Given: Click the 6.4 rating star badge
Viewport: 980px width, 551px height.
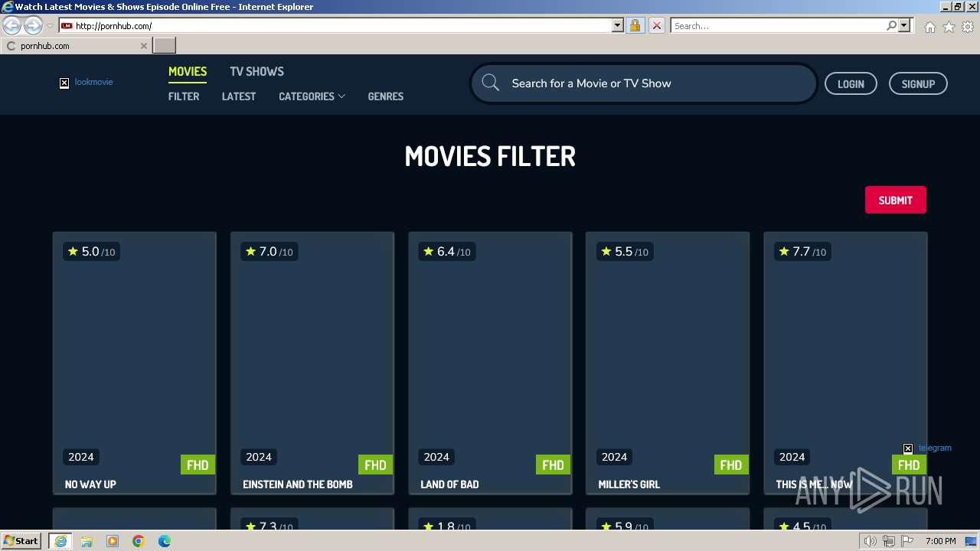Looking at the screenshot, I should (446, 252).
